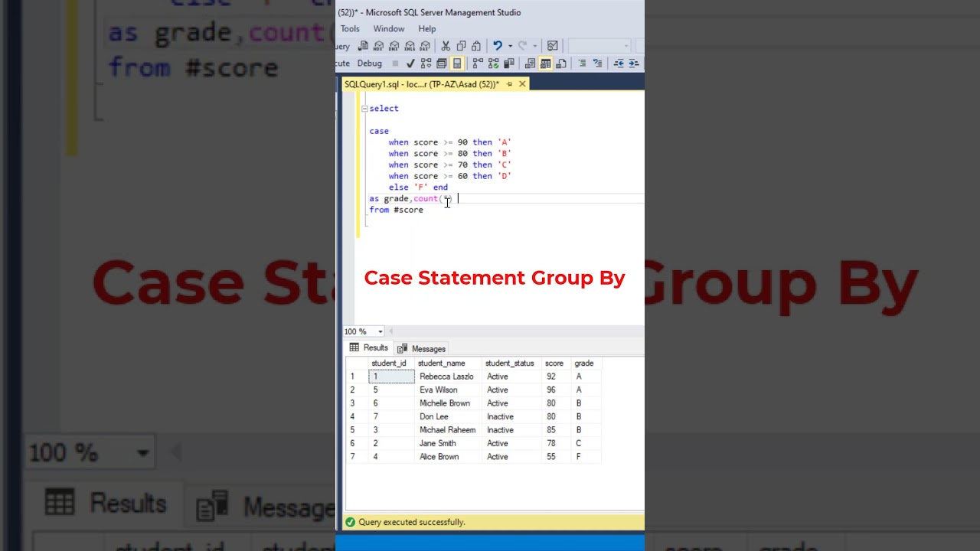The height and width of the screenshot is (551, 980).
Task: Open the empty toolbar combo box
Action: [599, 46]
